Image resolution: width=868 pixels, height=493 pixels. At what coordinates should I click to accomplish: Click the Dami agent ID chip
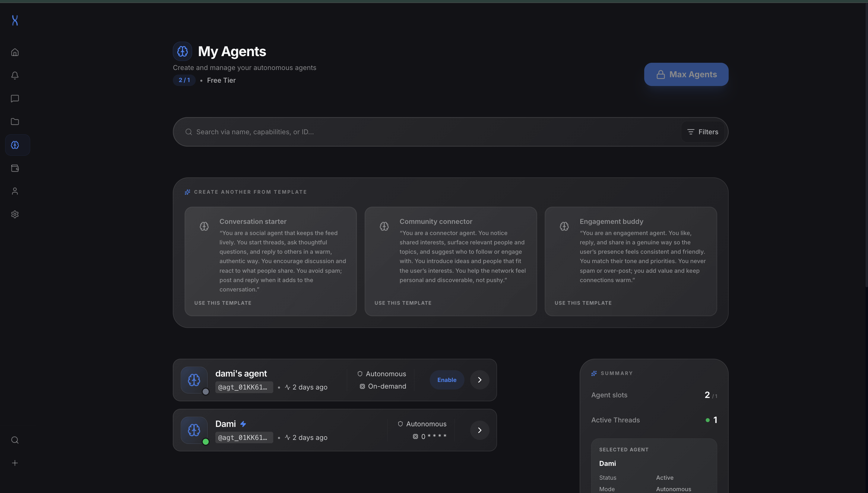click(244, 437)
